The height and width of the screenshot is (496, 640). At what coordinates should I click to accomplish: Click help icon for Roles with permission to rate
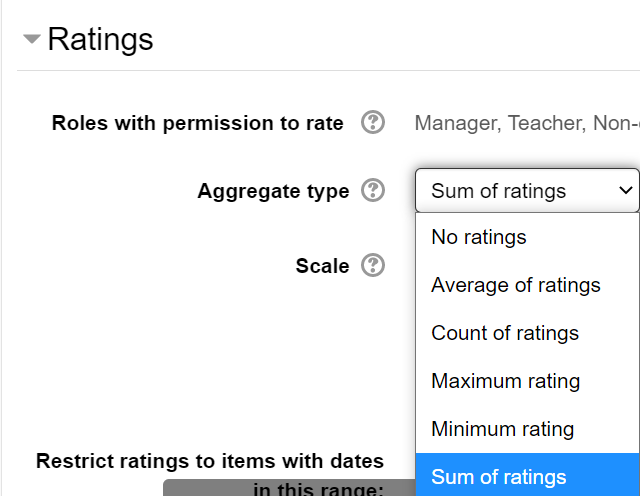[373, 123]
